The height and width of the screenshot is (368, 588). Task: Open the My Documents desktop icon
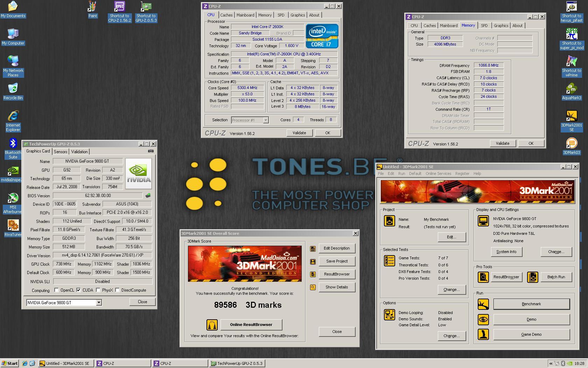(x=13, y=9)
